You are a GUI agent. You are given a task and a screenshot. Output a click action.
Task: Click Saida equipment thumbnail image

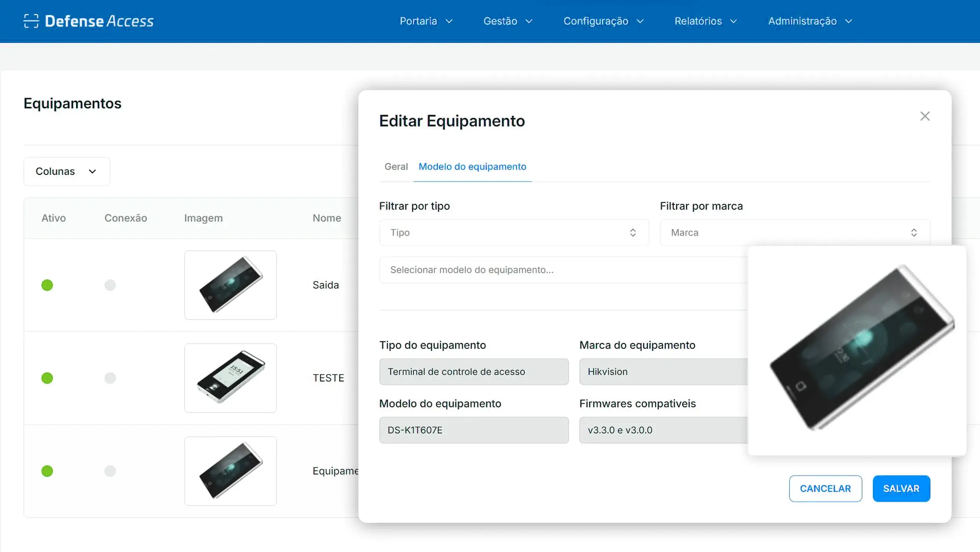230,285
